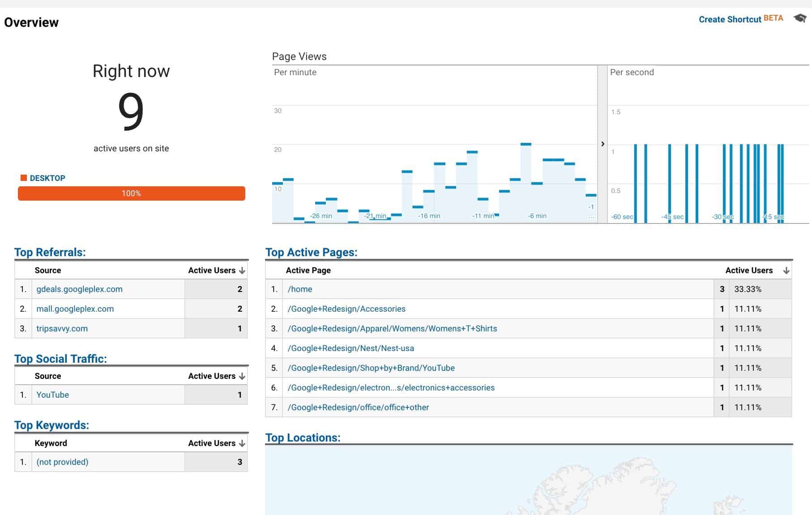The height and width of the screenshot is (515, 812).
Task: Click the 9 active users count
Action: coord(131,111)
